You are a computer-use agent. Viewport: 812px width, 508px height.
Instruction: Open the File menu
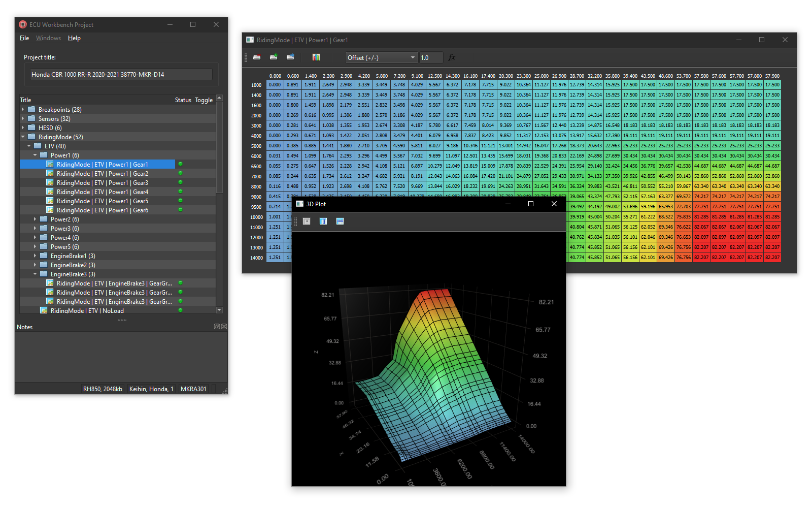pyautogui.click(x=24, y=38)
